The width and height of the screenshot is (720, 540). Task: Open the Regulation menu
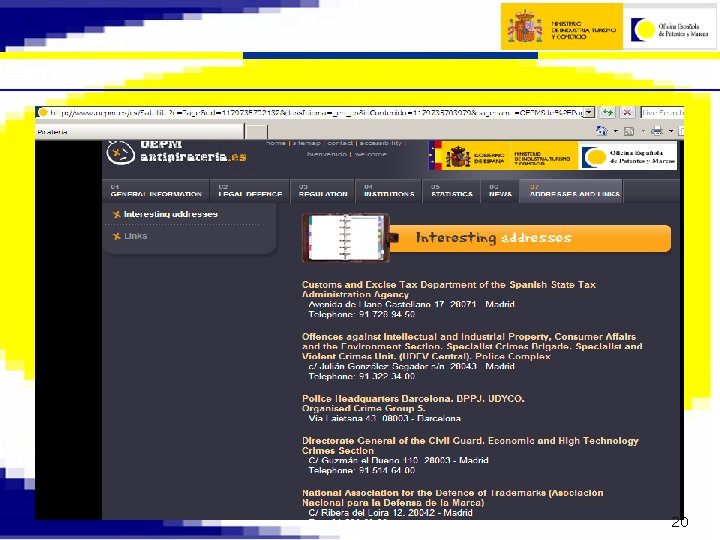pos(323,191)
